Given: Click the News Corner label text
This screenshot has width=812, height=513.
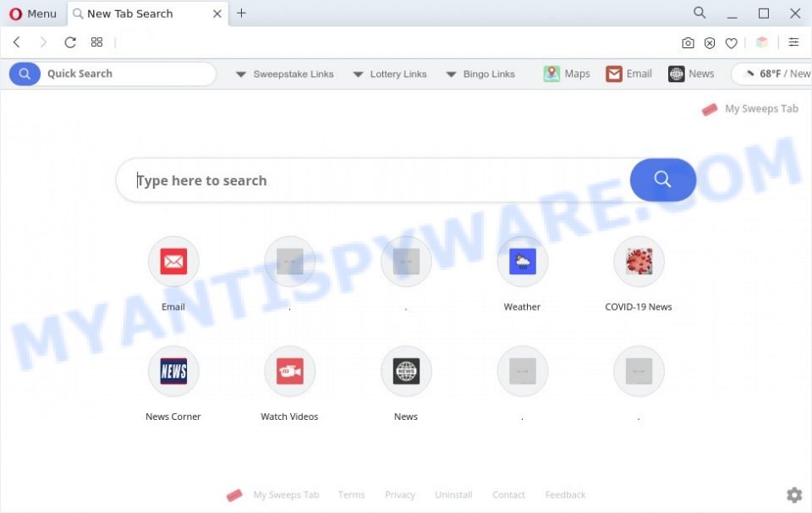Looking at the screenshot, I should point(173,416).
